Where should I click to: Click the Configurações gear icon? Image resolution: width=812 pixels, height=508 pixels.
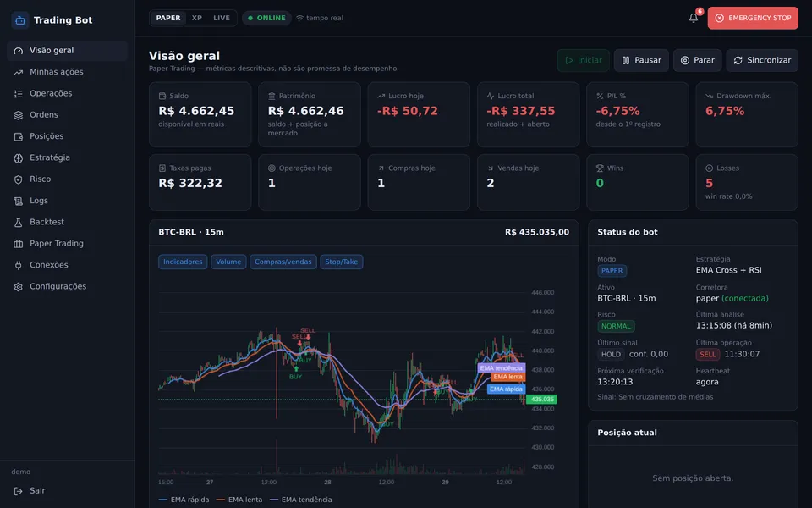pyautogui.click(x=18, y=287)
